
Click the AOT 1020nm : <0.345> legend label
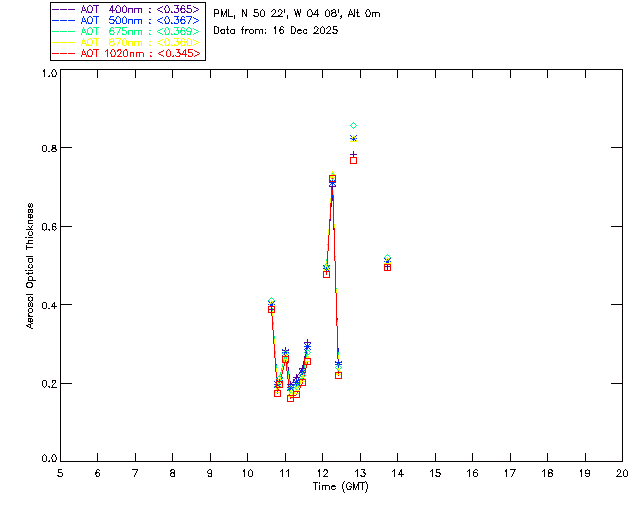(140, 53)
